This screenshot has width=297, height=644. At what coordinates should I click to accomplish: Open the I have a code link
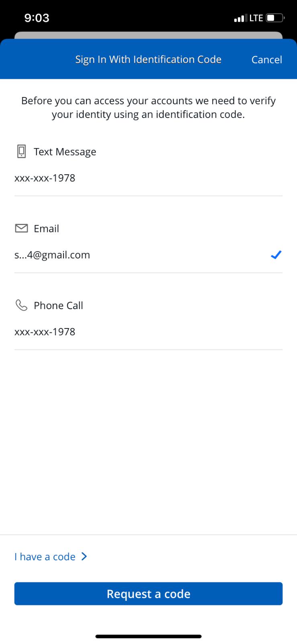click(x=45, y=557)
